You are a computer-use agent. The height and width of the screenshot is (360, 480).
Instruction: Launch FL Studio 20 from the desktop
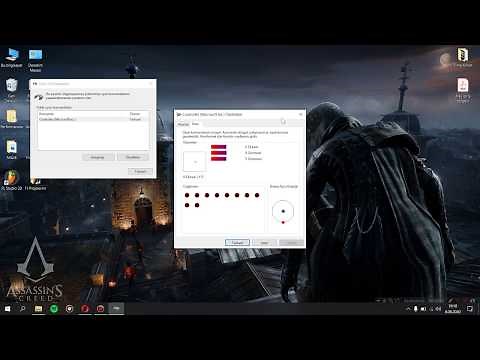pyautogui.click(x=11, y=180)
